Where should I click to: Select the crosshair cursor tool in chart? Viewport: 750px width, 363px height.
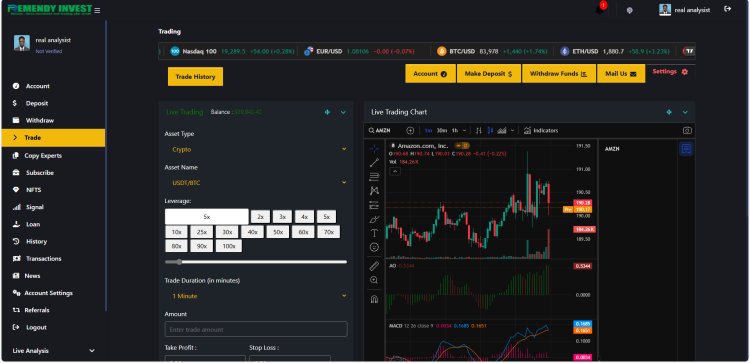[x=374, y=149]
